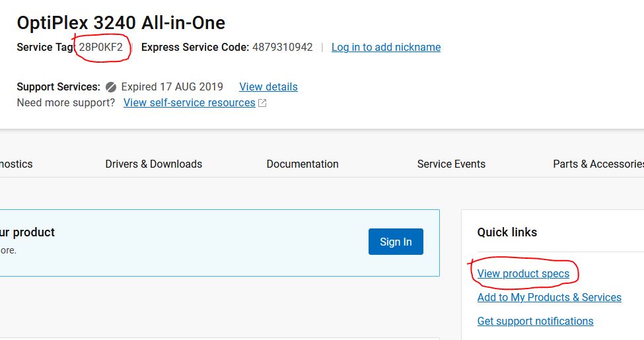Click the Expired 17 AUG 2019 text
This screenshot has width=644, height=340.
(x=172, y=86)
